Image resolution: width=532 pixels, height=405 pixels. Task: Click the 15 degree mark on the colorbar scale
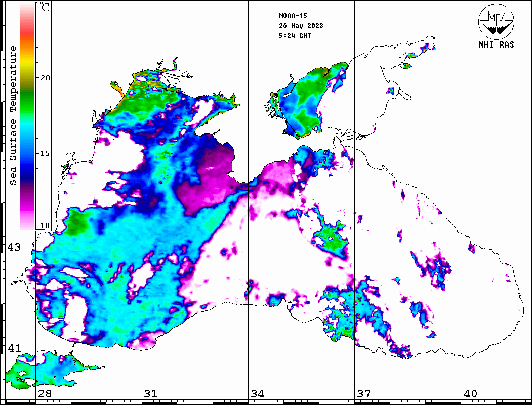coord(45,153)
